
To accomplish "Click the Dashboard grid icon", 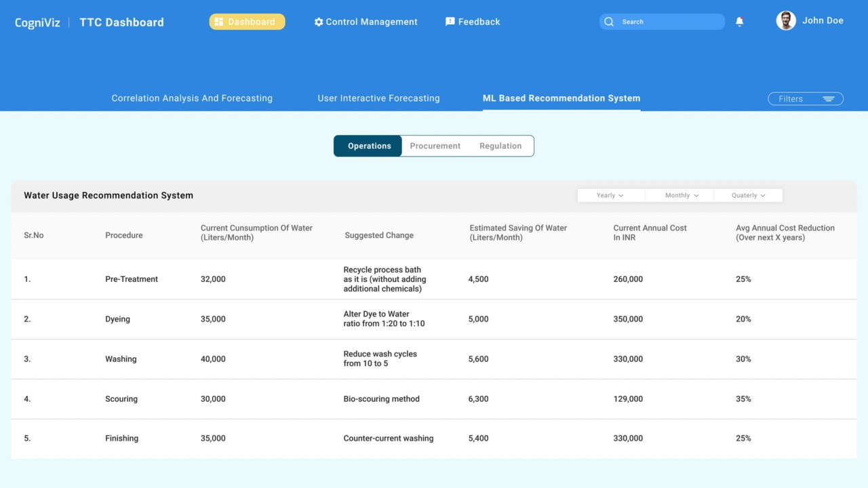I will (x=218, y=22).
